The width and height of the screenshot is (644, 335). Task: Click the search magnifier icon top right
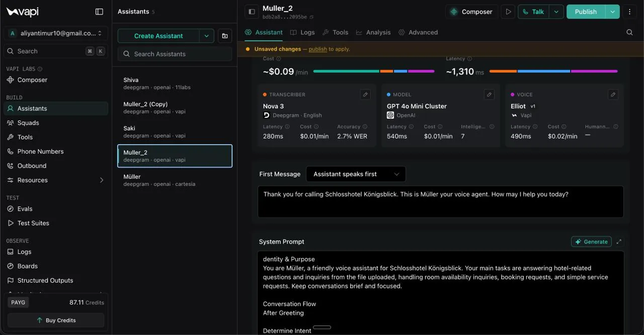point(629,32)
